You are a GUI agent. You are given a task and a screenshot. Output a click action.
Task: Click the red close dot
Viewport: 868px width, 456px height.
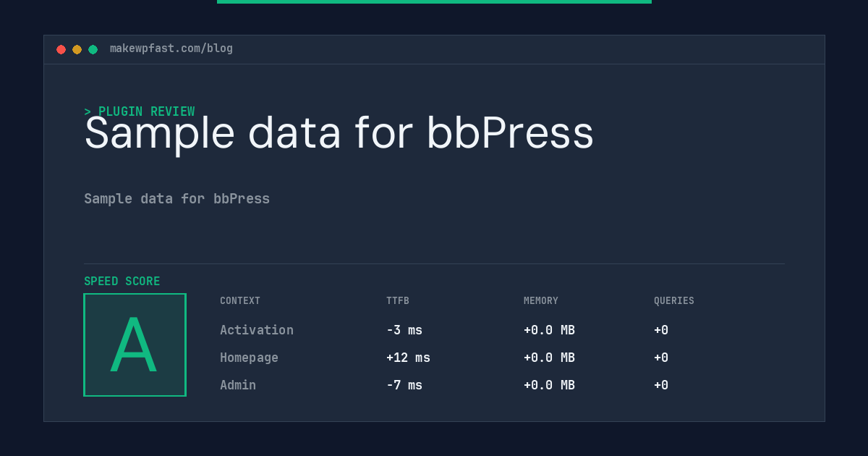61,49
